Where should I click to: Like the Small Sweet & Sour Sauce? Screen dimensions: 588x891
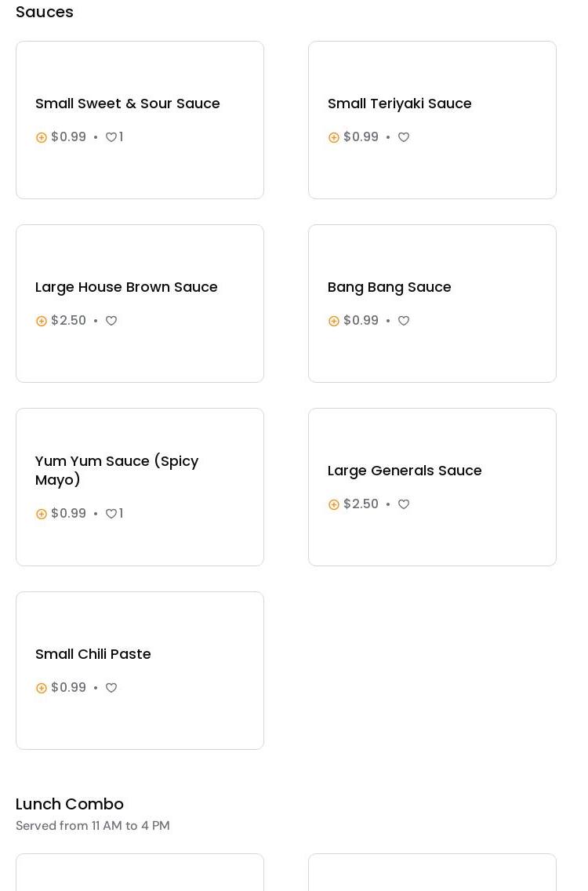pos(111,137)
